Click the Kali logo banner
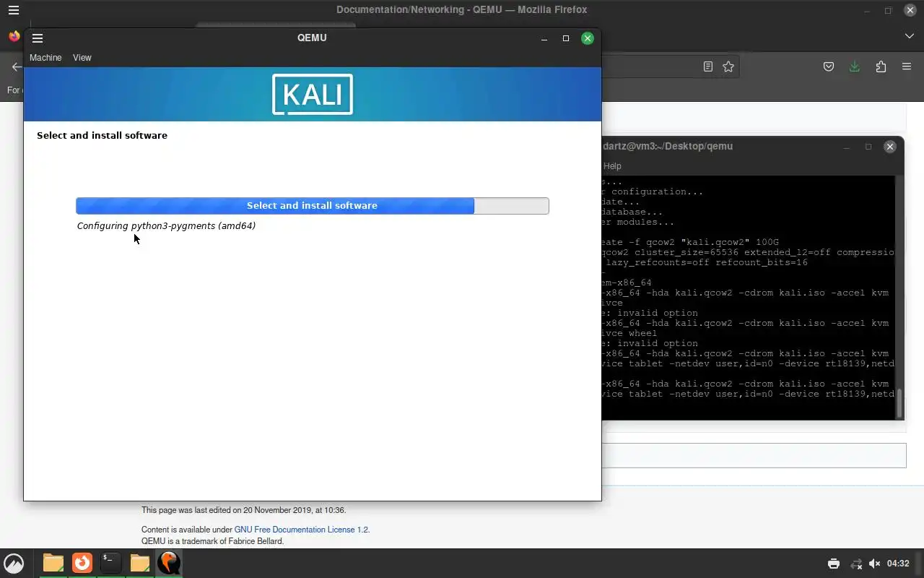Image resolution: width=924 pixels, height=578 pixels. click(x=313, y=94)
